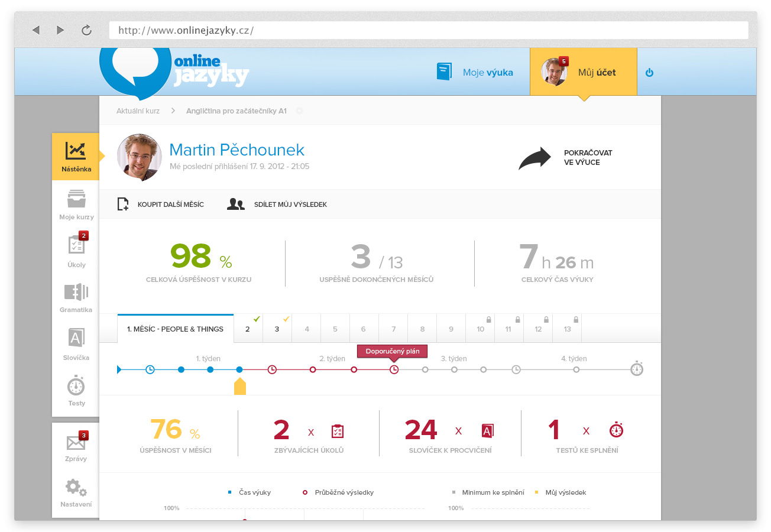Open the Můj účet menu
This screenshot has width=771, height=532.
tap(583, 72)
